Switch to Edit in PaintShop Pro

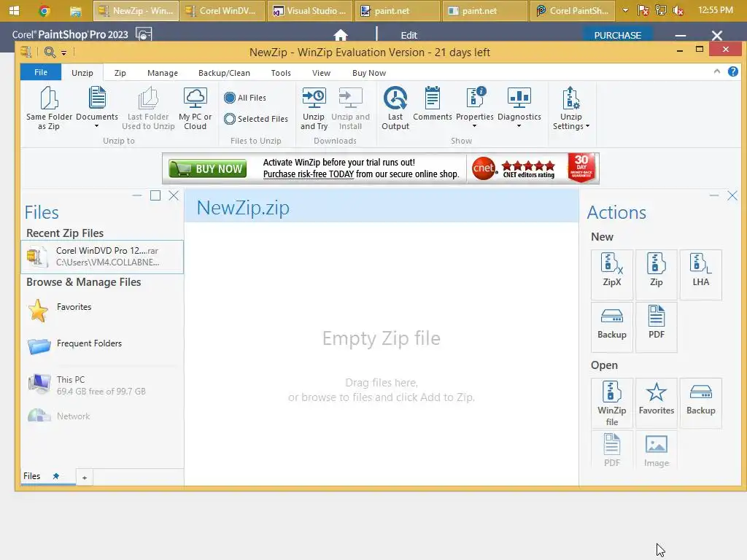(x=409, y=35)
